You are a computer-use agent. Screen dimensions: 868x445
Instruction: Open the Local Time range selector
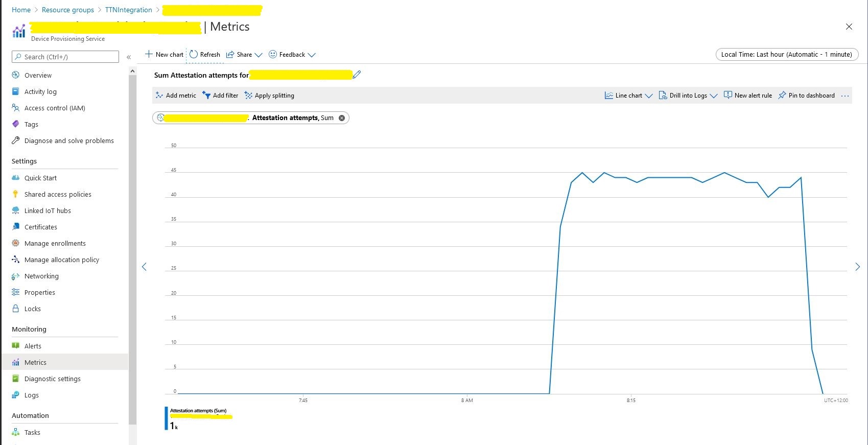pos(787,55)
